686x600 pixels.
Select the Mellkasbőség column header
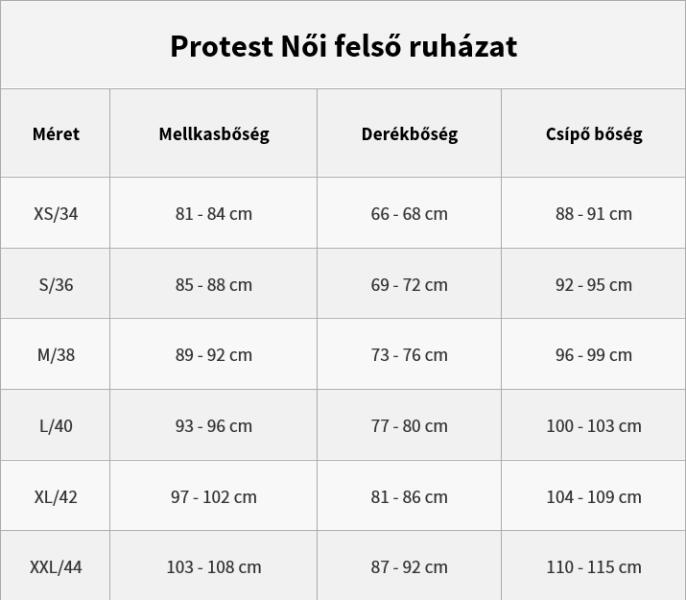tap(214, 134)
